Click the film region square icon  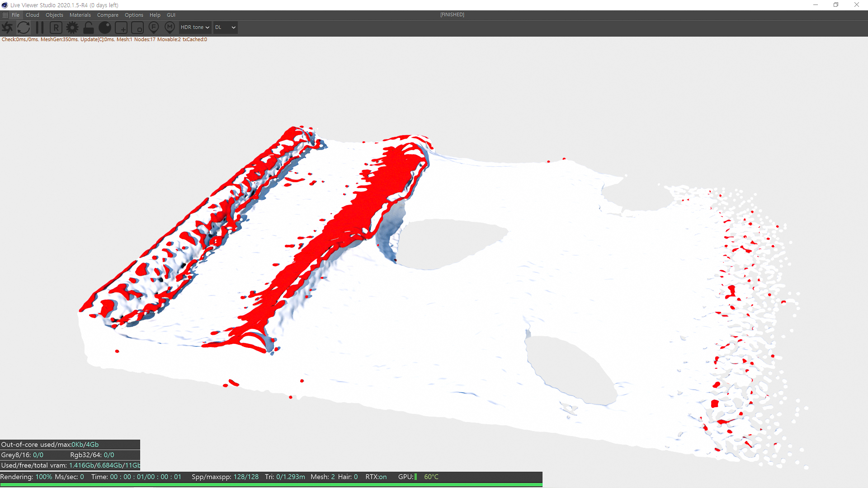tap(137, 28)
